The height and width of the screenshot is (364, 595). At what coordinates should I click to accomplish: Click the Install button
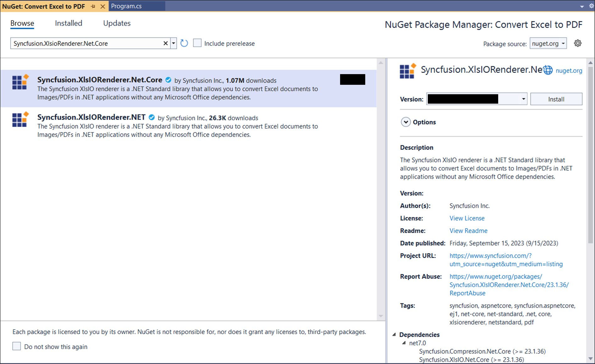556,99
